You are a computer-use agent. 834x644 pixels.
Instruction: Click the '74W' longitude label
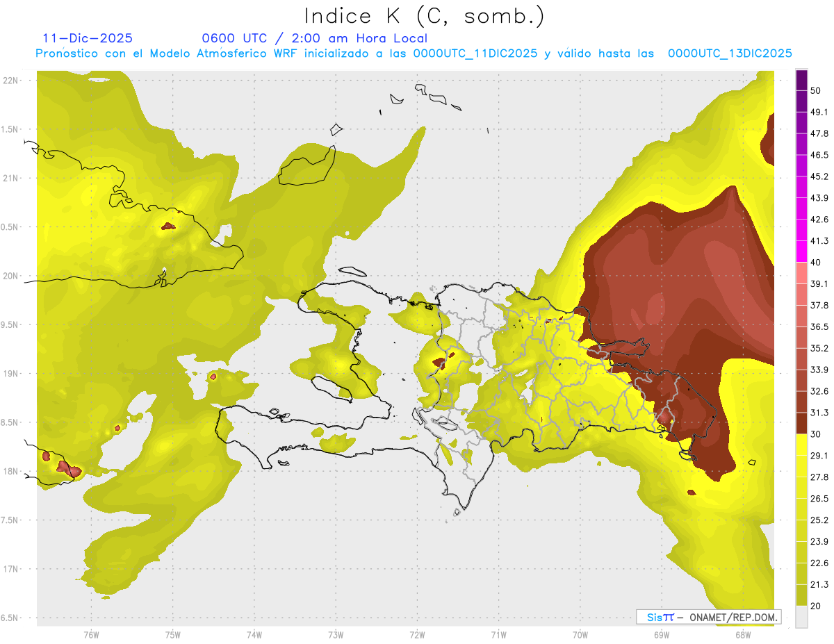(254, 635)
